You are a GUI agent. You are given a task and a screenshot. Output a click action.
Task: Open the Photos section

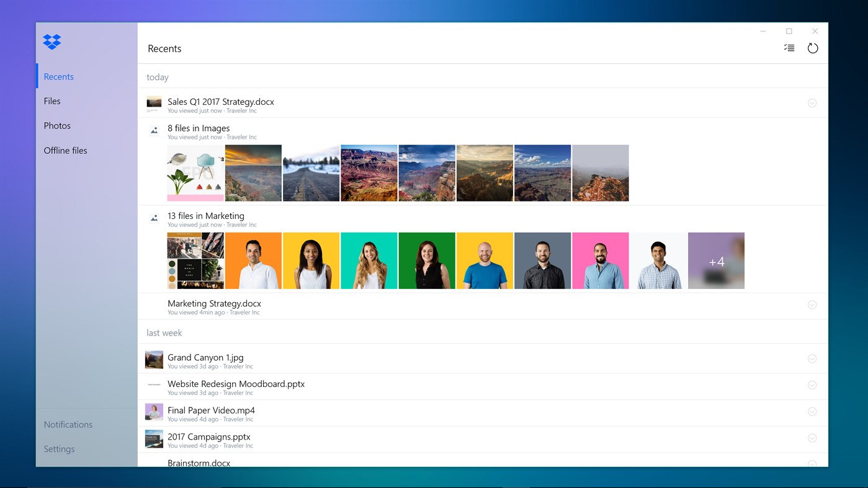tap(56, 125)
